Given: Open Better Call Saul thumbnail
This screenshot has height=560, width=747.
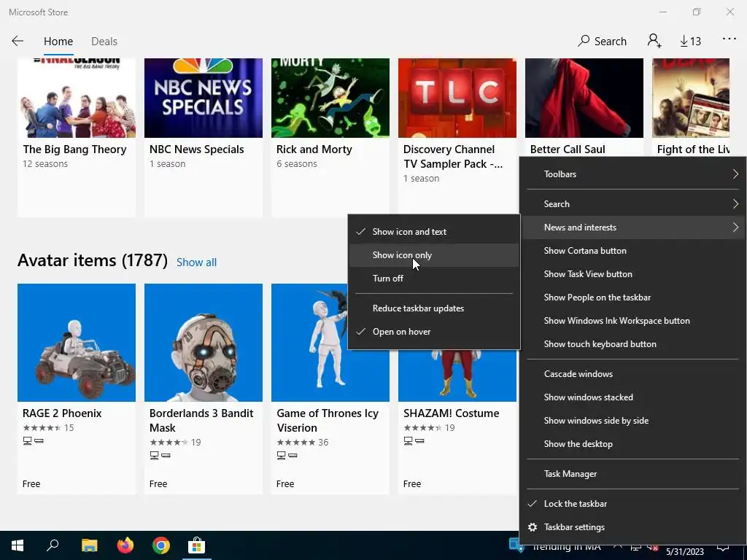Looking at the screenshot, I should click(584, 98).
